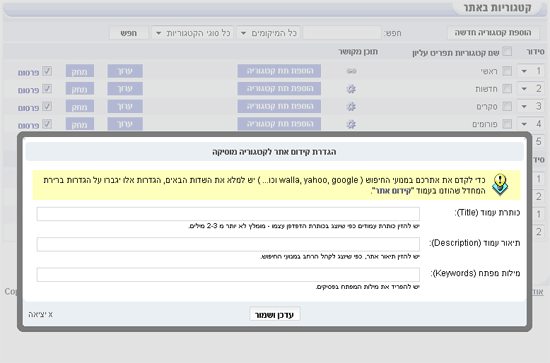Click the search text field beside חפש label
550x363 pixels.
tap(342, 33)
